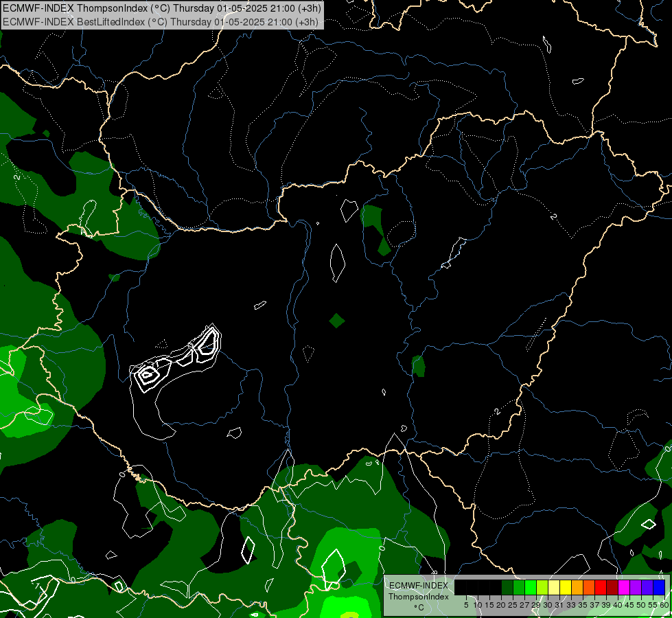Select the magenta 40-45 legend swatch
Image resolution: width=672 pixels, height=618 pixels.
(625, 587)
